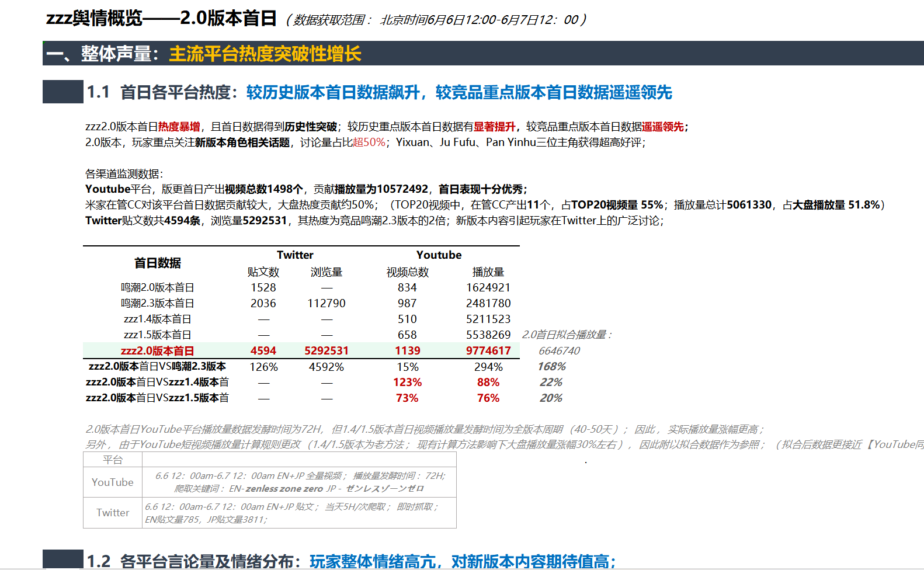
Task: Select the red cell showing 88%
Action: pyautogui.click(x=488, y=382)
